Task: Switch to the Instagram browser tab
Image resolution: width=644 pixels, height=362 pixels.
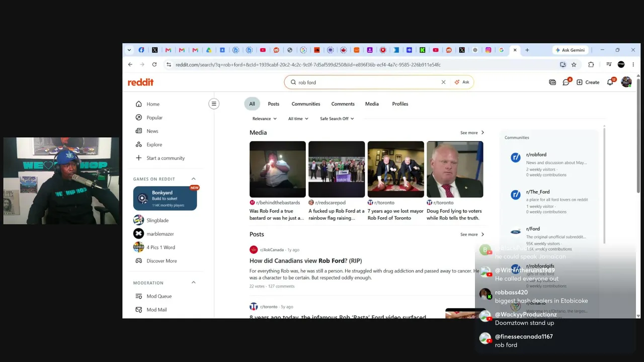Action: pyautogui.click(x=489, y=50)
